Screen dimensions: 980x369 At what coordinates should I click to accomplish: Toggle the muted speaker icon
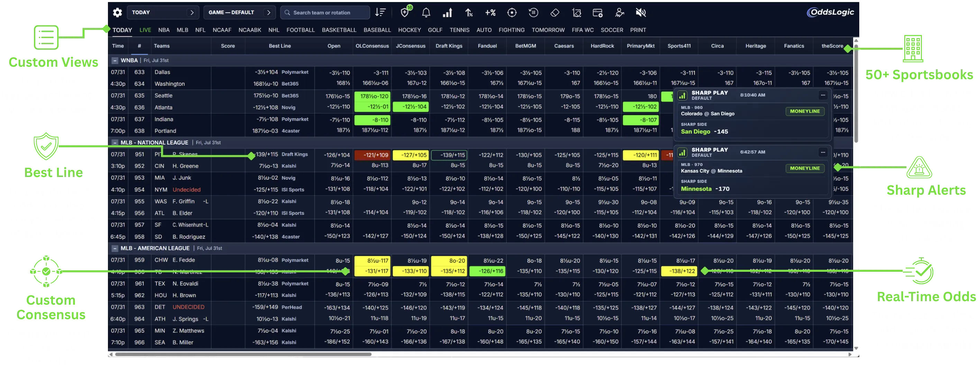point(641,12)
